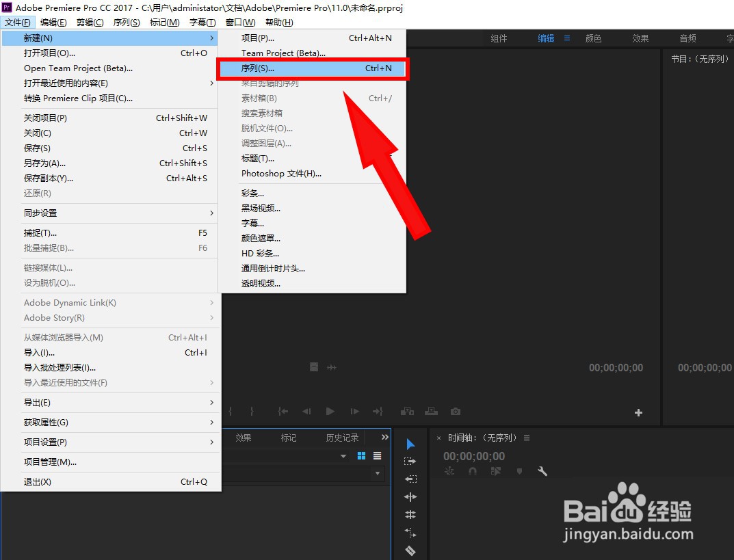Click Step Forward one frame button

click(355, 411)
